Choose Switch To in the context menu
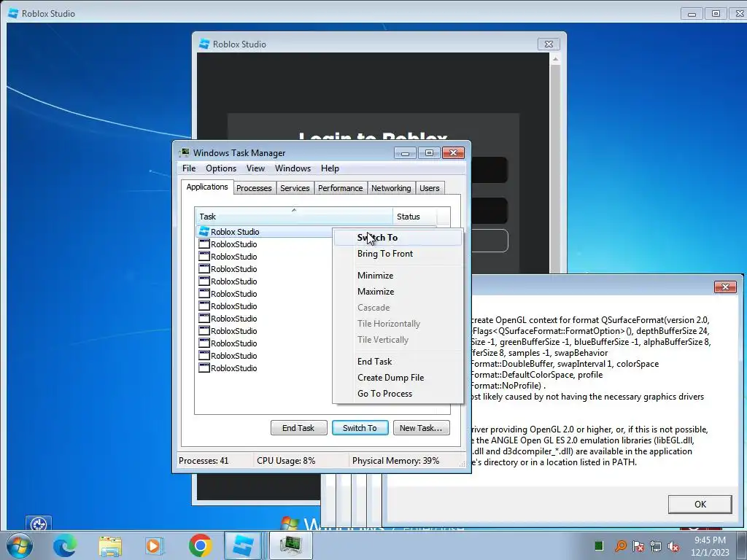This screenshot has width=747, height=560. [398, 238]
